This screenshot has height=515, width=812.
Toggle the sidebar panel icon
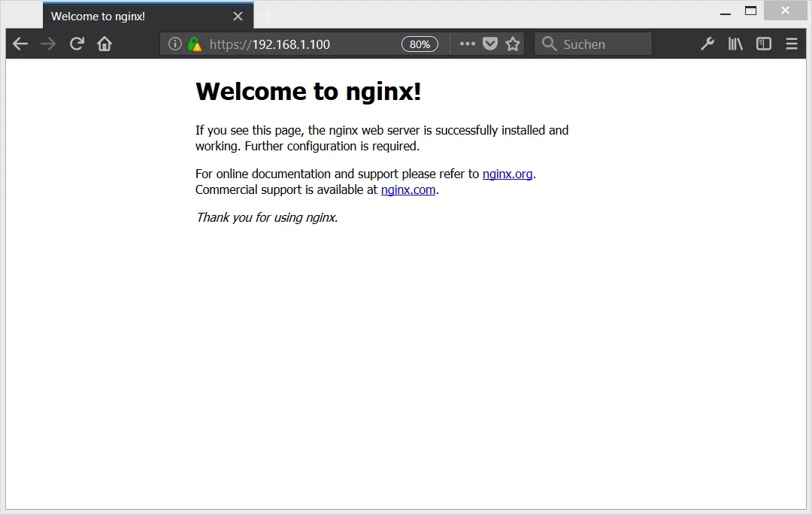[x=763, y=44]
